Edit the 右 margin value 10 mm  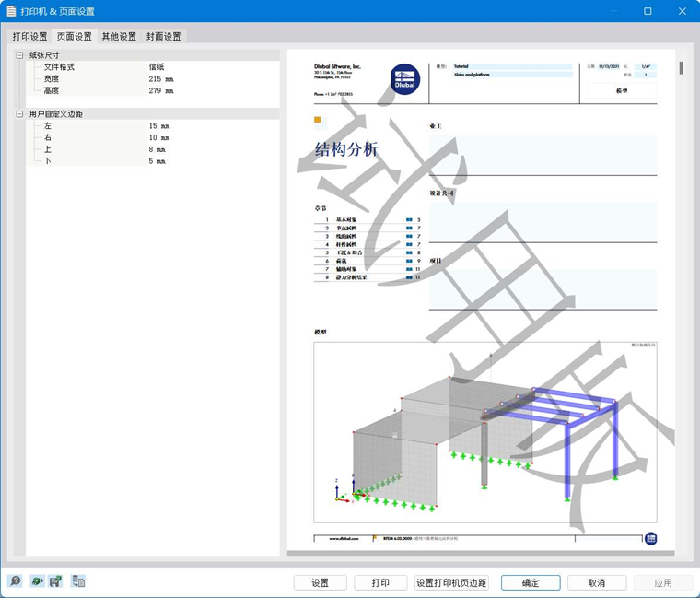pos(213,137)
